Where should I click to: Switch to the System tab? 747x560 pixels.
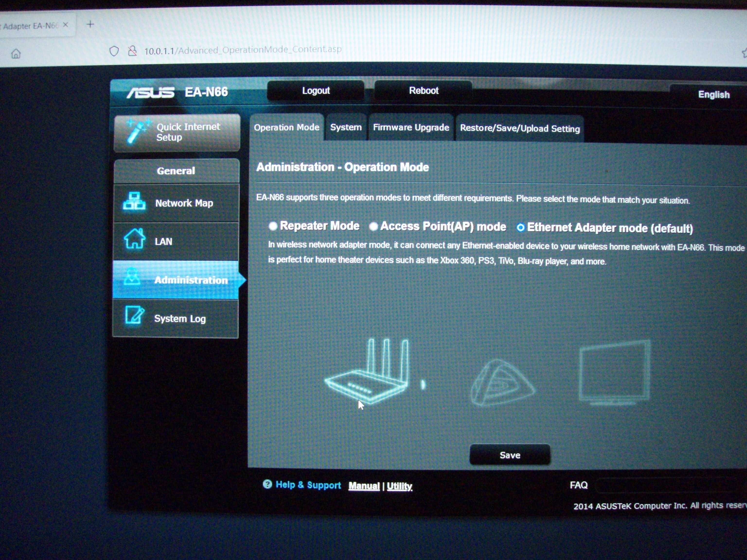(x=346, y=127)
